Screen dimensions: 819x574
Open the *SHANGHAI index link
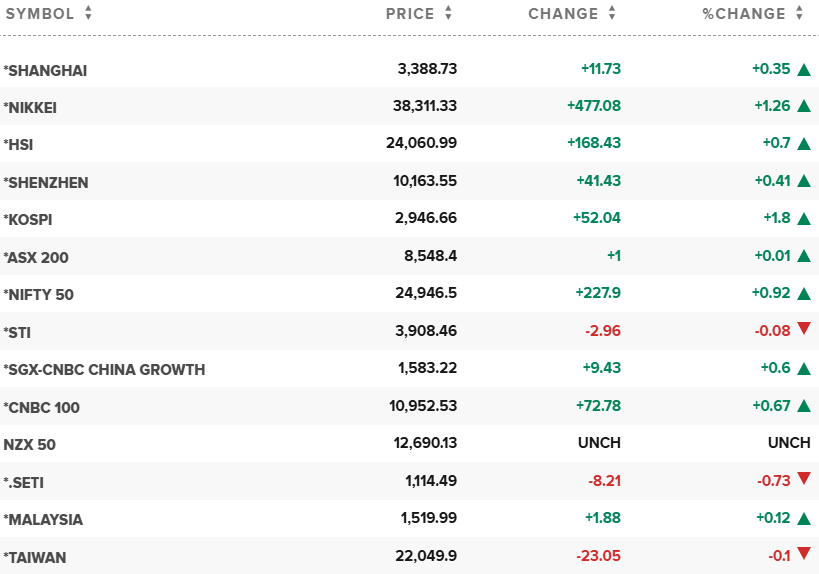coord(45,70)
